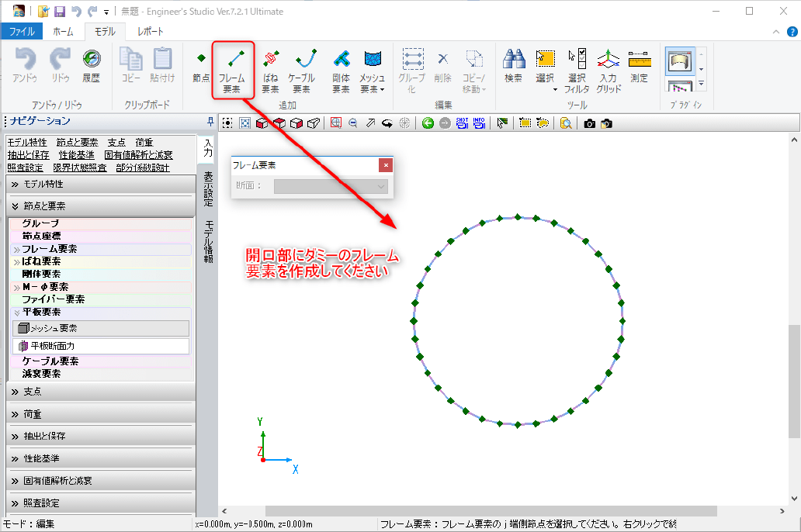Screen dimensions: 801x532
Task: Activate the 測定 measure ruler tool
Action: (x=639, y=67)
